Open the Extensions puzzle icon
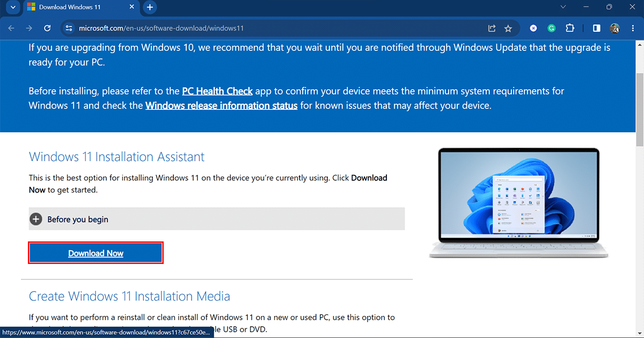The height and width of the screenshot is (338, 644). click(570, 28)
